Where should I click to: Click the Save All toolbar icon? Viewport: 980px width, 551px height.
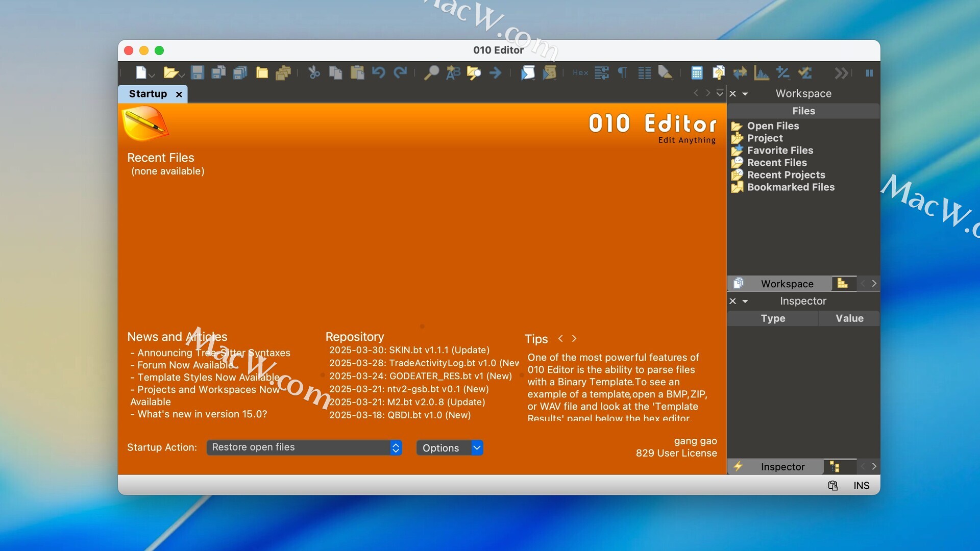pyautogui.click(x=240, y=73)
